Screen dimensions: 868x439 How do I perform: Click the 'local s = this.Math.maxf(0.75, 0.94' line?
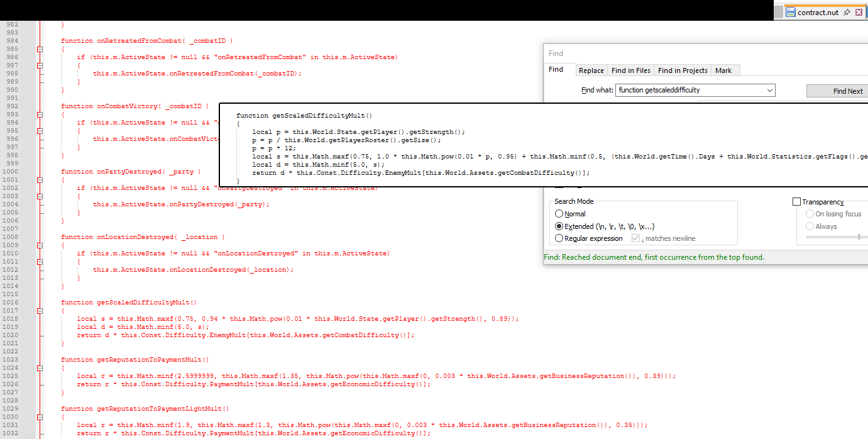click(x=298, y=319)
